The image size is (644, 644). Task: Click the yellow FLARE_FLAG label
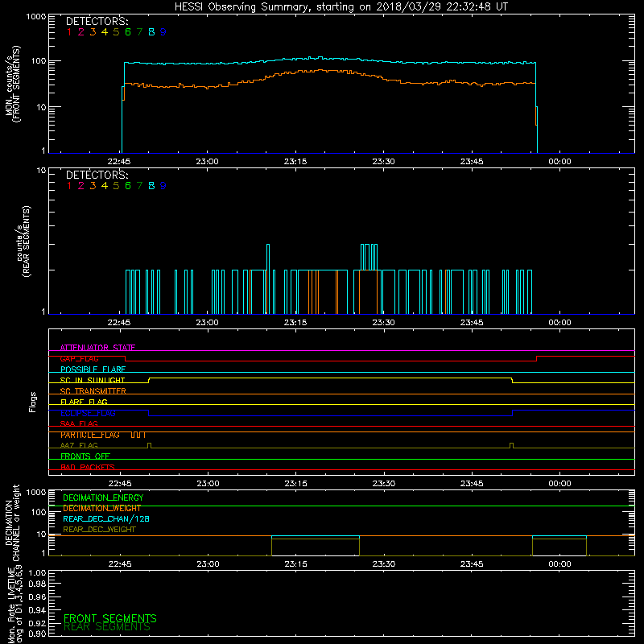[84, 402]
